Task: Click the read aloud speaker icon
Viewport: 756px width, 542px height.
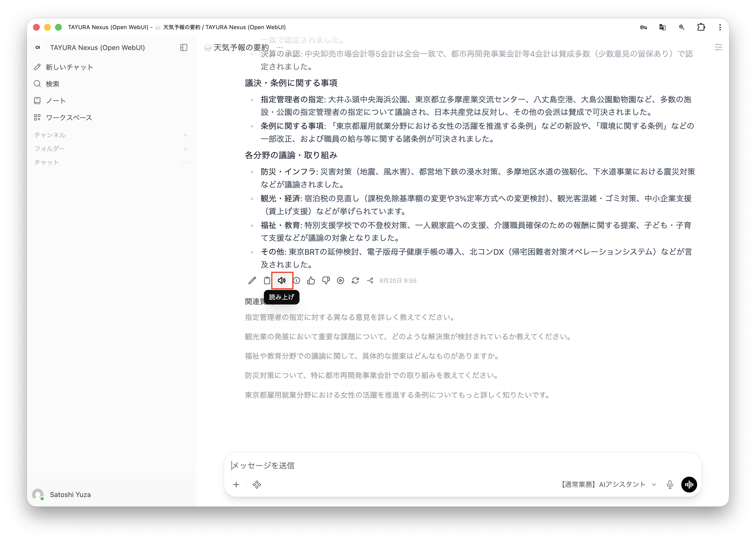Action: click(282, 281)
